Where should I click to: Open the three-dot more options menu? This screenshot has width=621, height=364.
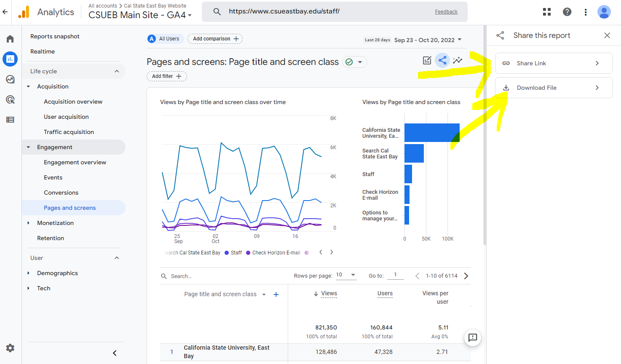[586, 12]
